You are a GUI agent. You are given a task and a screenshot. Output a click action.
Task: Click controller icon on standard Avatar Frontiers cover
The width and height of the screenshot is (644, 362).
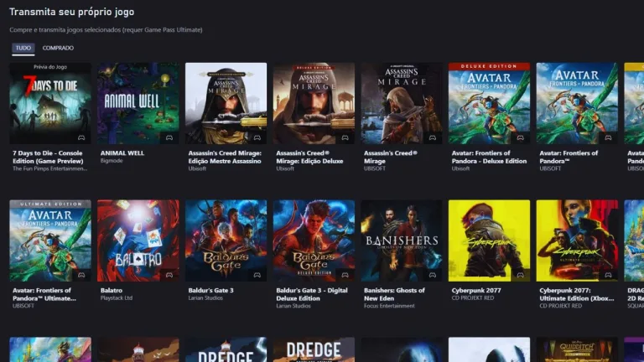[608, 138]
